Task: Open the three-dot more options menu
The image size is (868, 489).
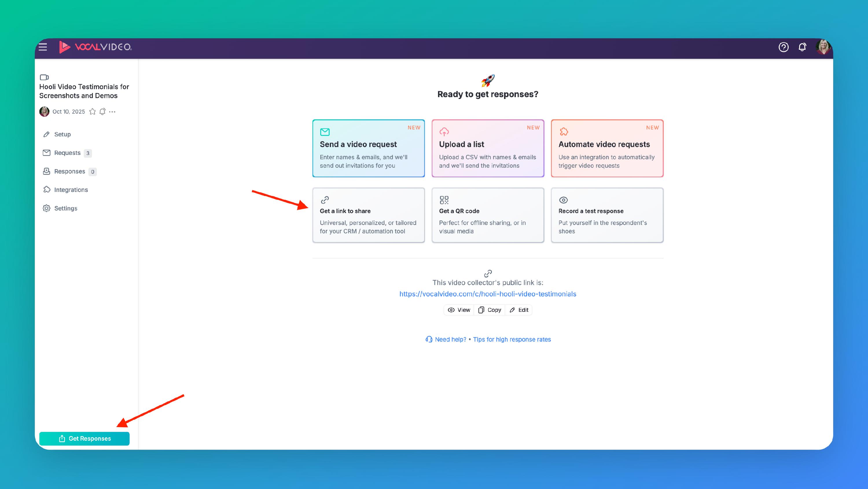Action: tap(113, 112)
